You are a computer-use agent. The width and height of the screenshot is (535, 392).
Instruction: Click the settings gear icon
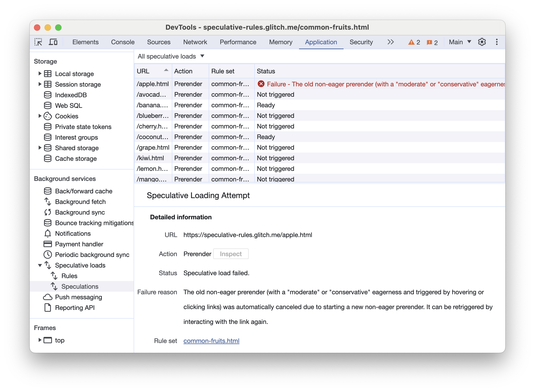[x=482, y=42]
